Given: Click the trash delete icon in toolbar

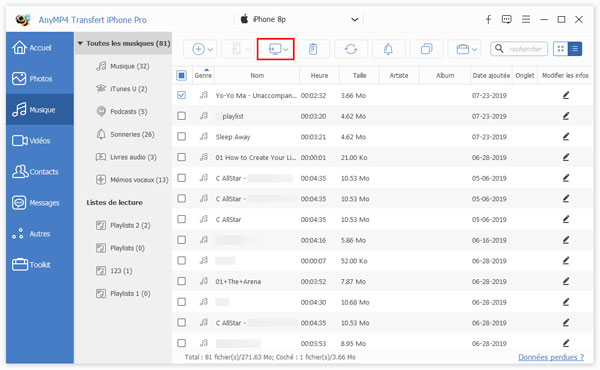Looking at the screenshot, I should coord(313,49).
